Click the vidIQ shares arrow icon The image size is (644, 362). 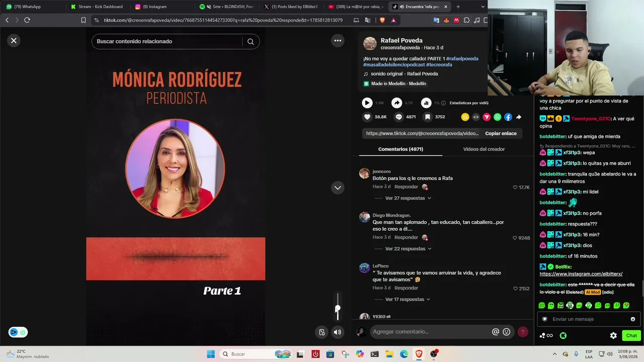397,103
